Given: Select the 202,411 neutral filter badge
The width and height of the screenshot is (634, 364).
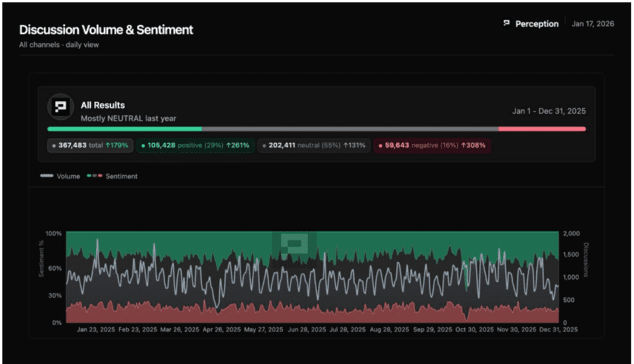Looking at the screenshot, I should coord(313,146).
